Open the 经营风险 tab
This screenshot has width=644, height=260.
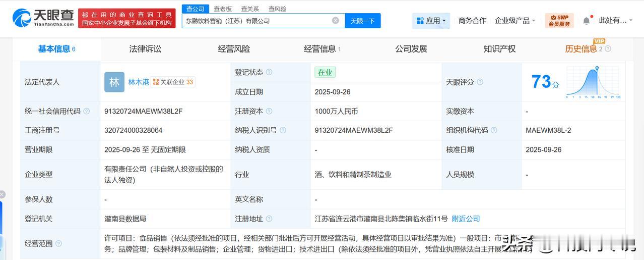click(234, 49)
